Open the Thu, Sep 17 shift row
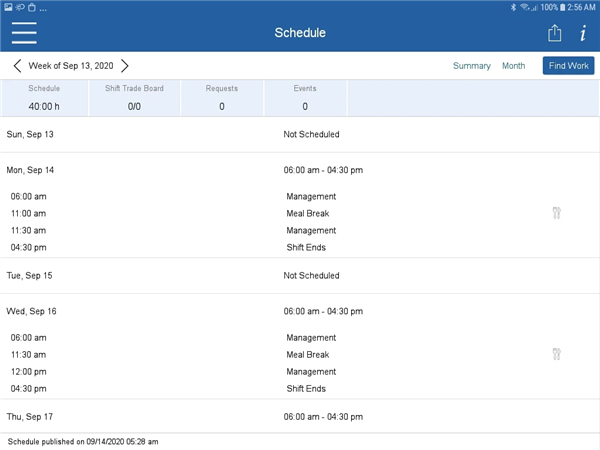This screenshot has height=450, width=600. 300,416
